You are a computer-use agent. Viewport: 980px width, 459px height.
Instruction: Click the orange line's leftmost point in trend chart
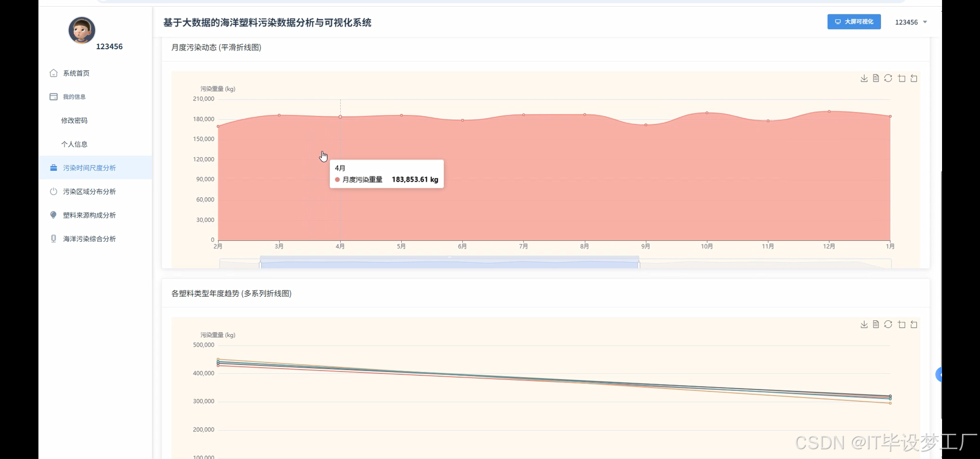point(218,359)
